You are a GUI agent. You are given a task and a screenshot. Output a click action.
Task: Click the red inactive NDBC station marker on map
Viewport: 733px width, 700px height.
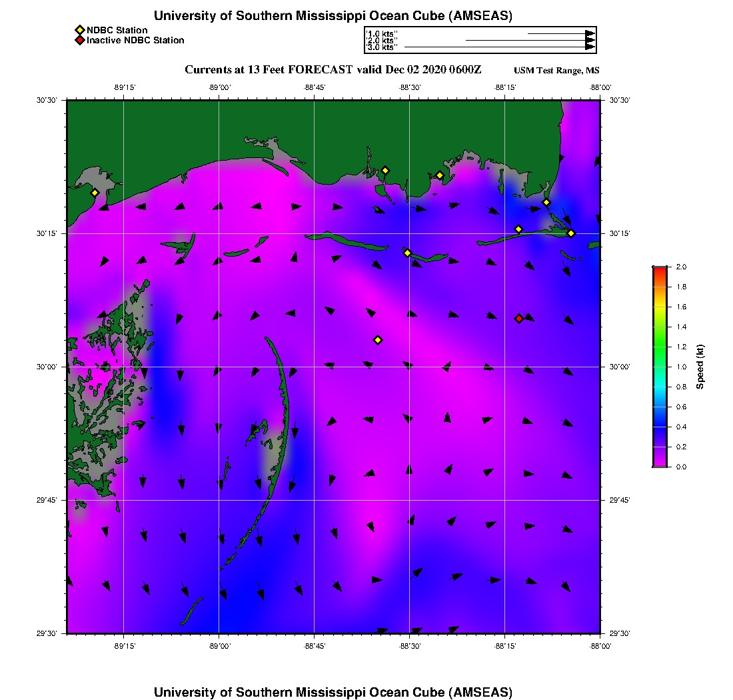point(519,319)
